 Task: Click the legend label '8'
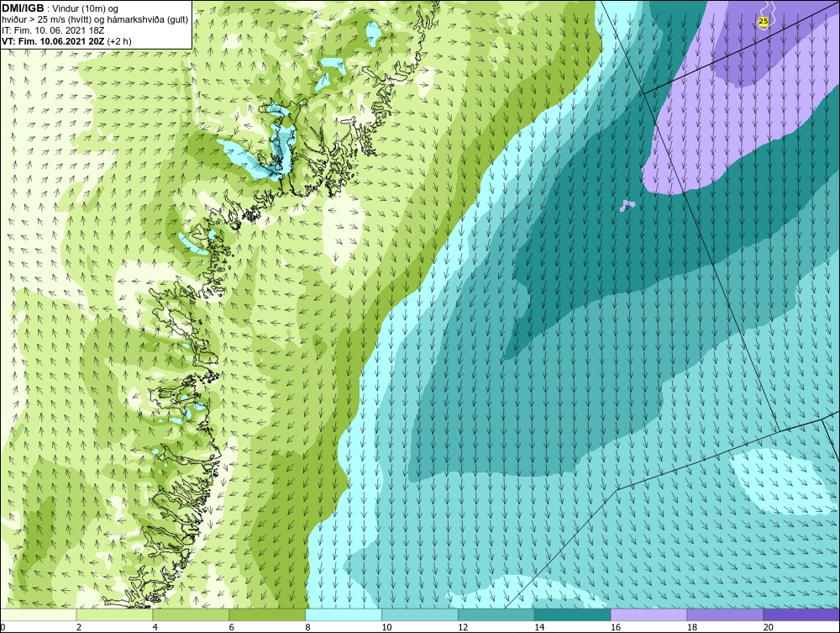click(307, 627)
